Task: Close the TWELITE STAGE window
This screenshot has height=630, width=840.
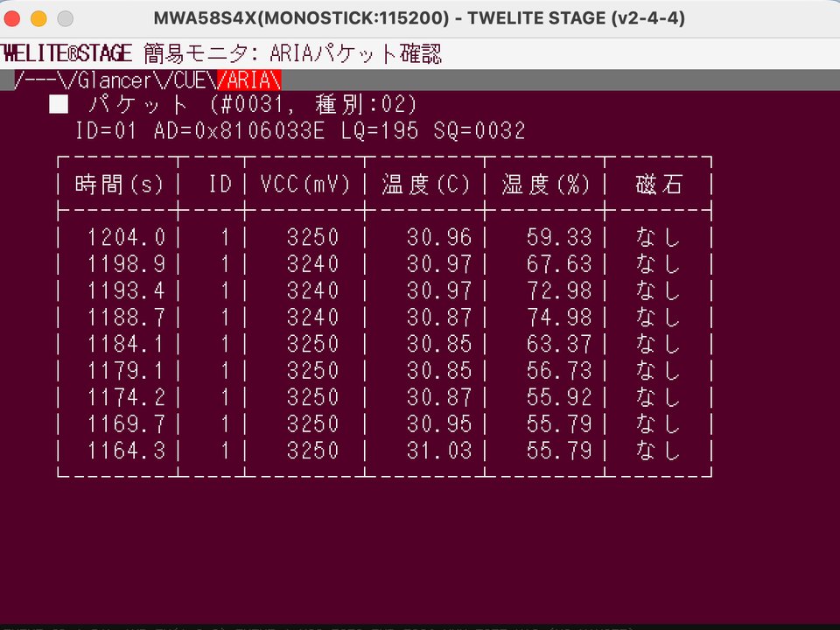Action: (x=11, y=18)
